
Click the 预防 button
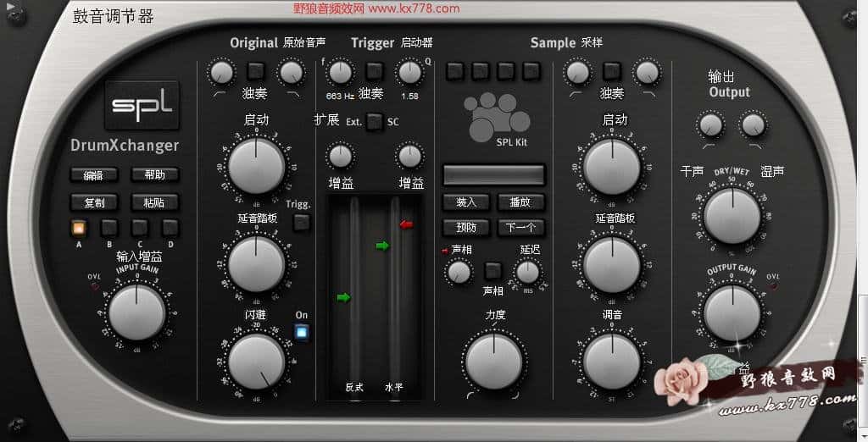tap(466, 228)
